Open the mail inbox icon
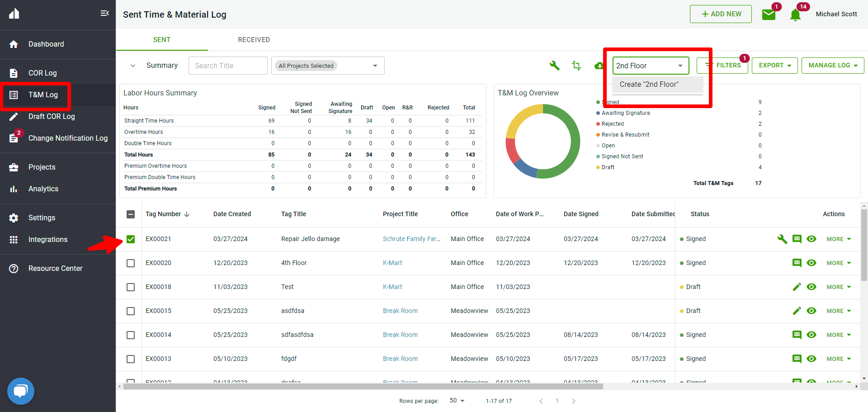 (x=769, y=14)
